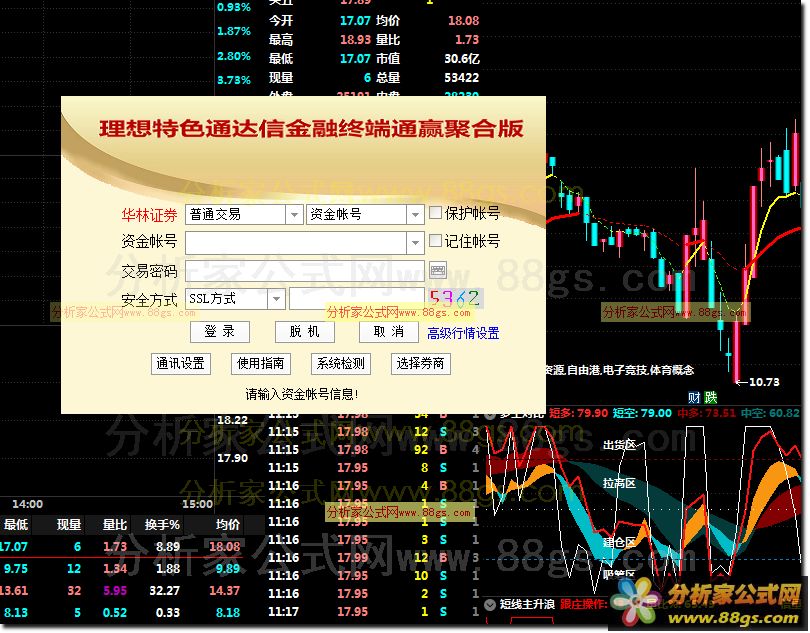The image size is (810, 633).
Task: Expand the 资金帐号 account history dropdown arrow
Action: pyautogui.click(x=415, y=242)
